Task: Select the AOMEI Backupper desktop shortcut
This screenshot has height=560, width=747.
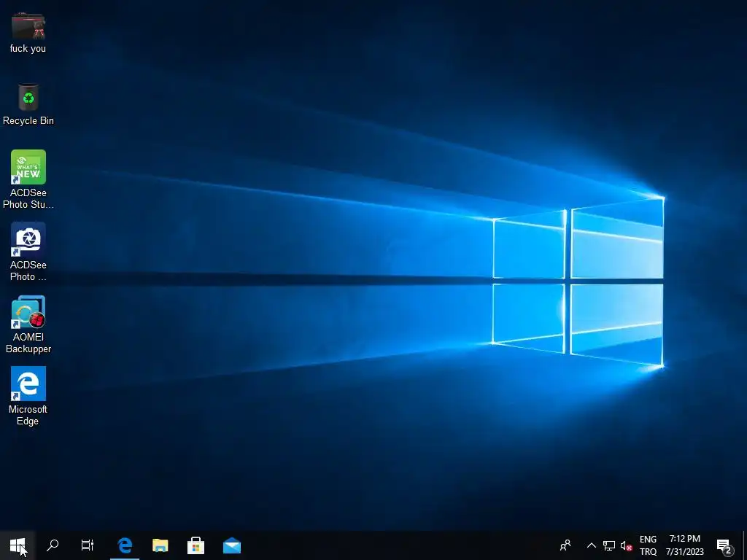Action: (x=28, y=324)
